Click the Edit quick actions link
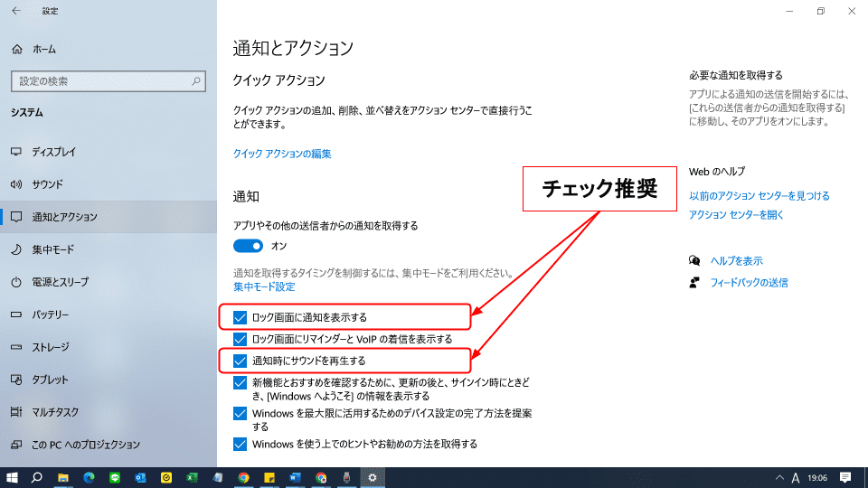The height and width of the screenshot is (488, 868). [x=282, y=154]
